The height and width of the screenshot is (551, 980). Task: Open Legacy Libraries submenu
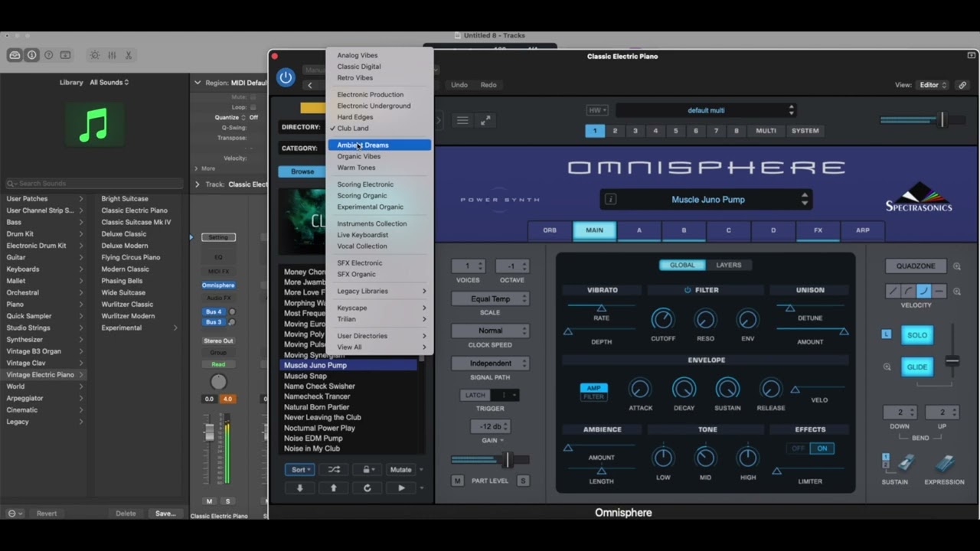coord(380,291)
